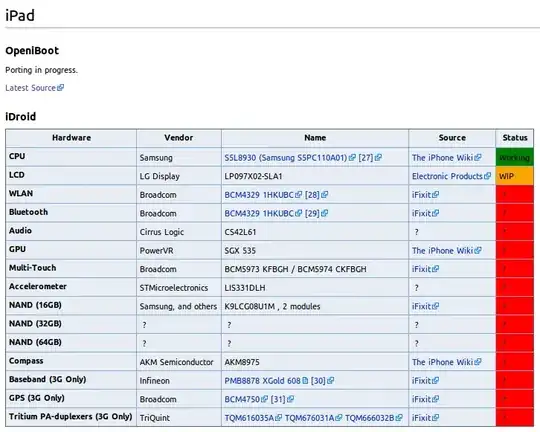Open the Latest Source link
Viewport: 540px width, 432px height.
pyautogui.click(x=34, y=88)
